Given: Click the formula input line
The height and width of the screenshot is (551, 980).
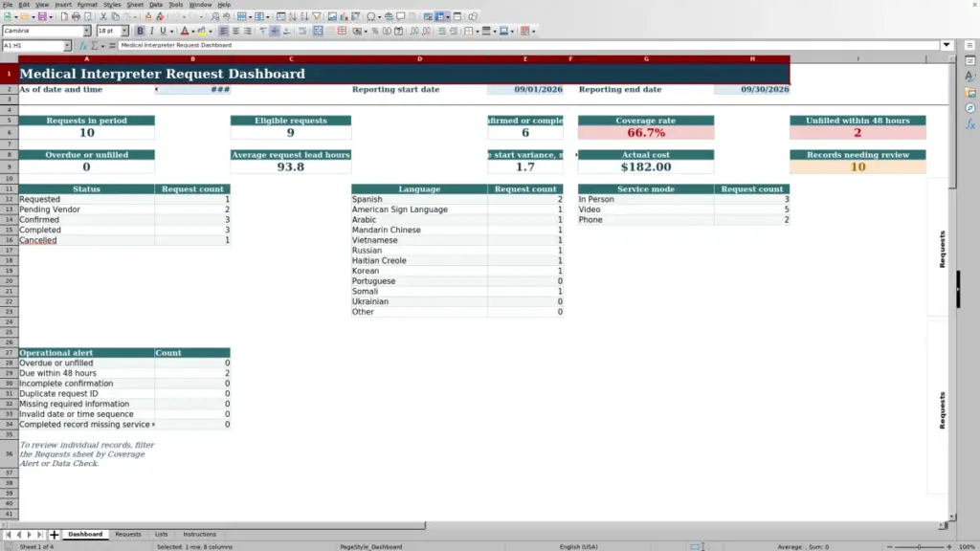Looking at the screenshot, I should tap(528, 45).
